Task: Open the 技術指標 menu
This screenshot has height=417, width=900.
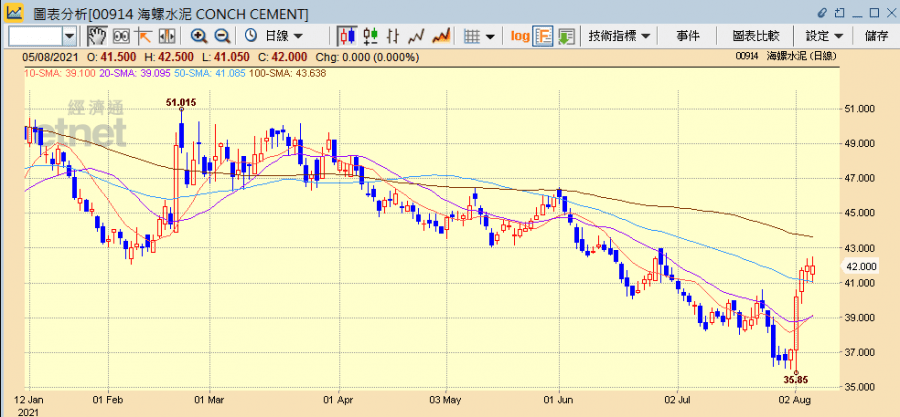Action: [620, 36]
